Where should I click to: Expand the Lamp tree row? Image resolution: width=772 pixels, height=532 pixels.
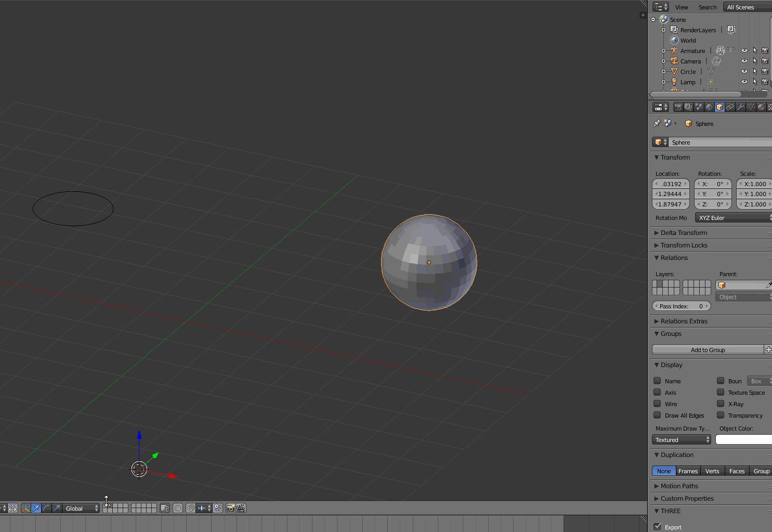coord(663,82)
